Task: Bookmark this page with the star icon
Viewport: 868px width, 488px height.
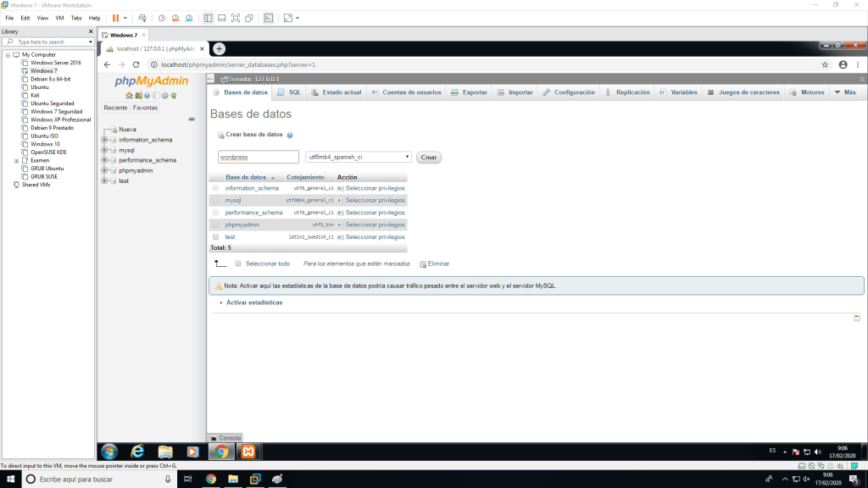Action: point(825,64)
